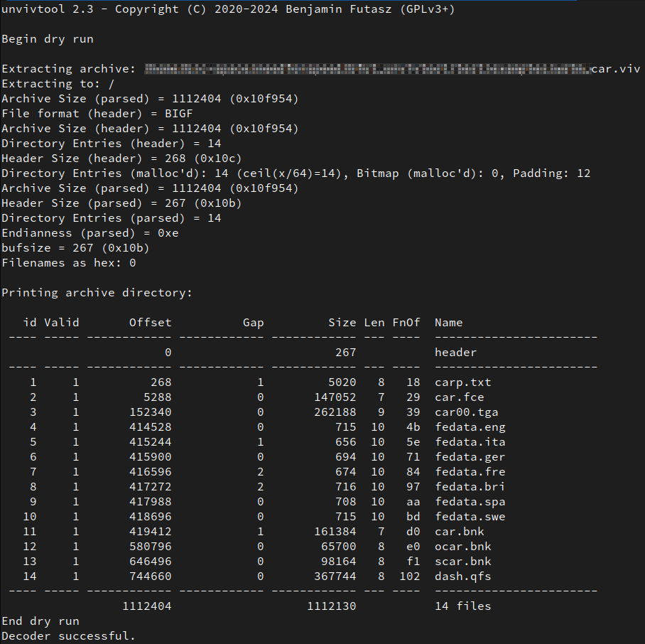Image resolution: width=645 pixels, height=644 pixels.
Task: Select ocar.bnk in the Name column
Action: click(462, 547)
